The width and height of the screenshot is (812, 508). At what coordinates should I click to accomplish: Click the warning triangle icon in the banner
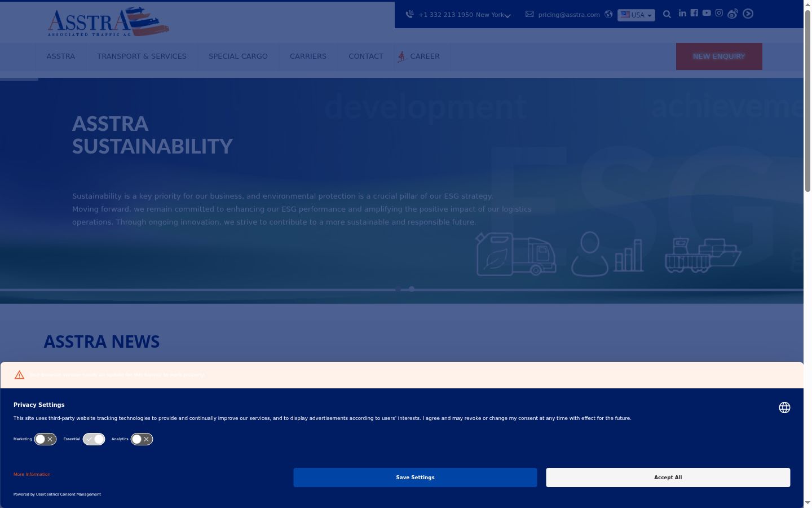coord(19,375)
